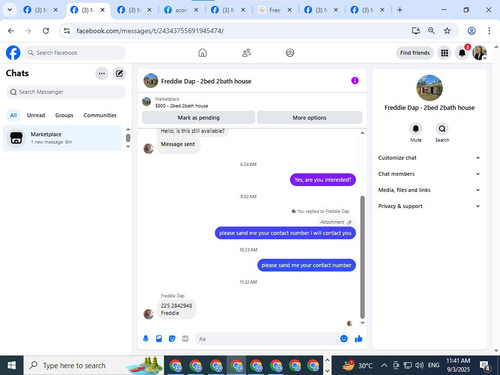This screenshot has width=500, height=375.
Task: Open the Home feed icon
Action: point(202,53)
